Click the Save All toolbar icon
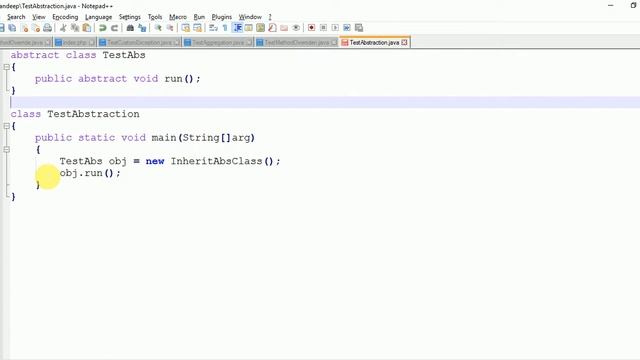The width and height of the screenshot is (640, 360). point(12,28)
